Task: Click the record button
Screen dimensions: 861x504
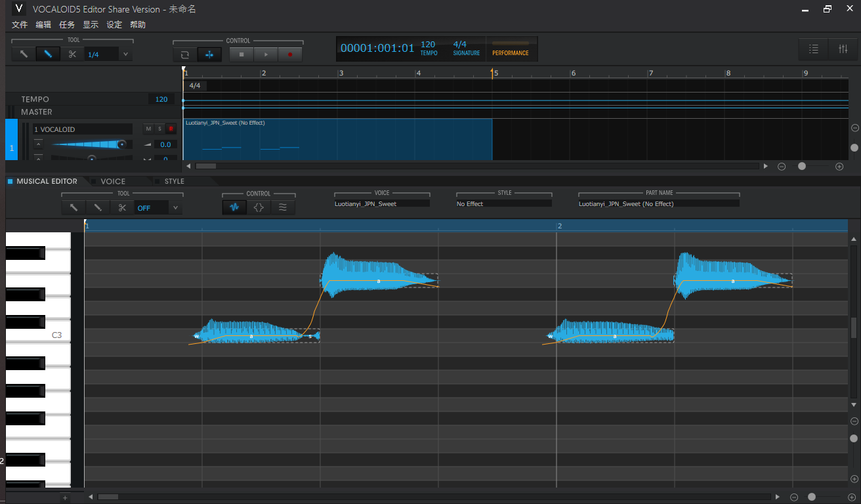Action: (290, 54)
